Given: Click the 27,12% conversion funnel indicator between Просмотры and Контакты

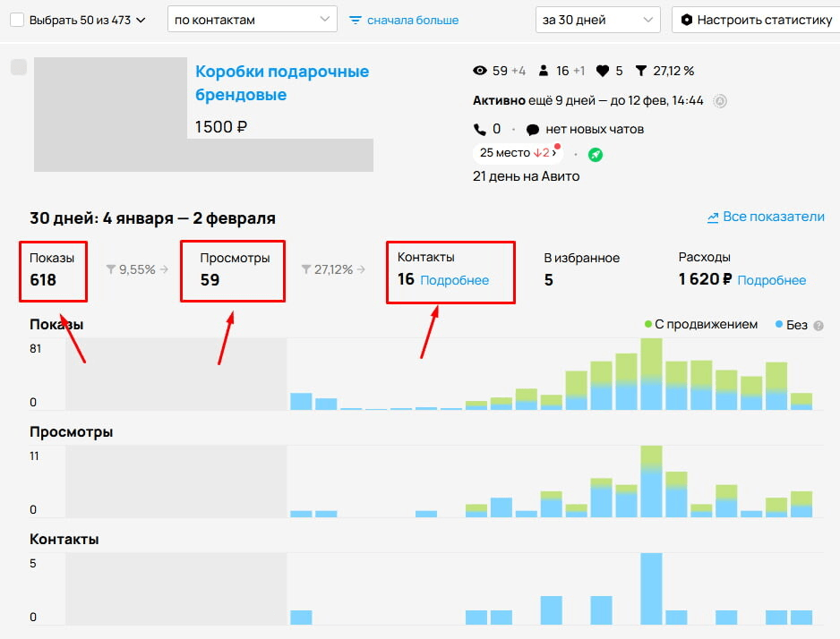Looking at the screenshot, I should point(333,269).
